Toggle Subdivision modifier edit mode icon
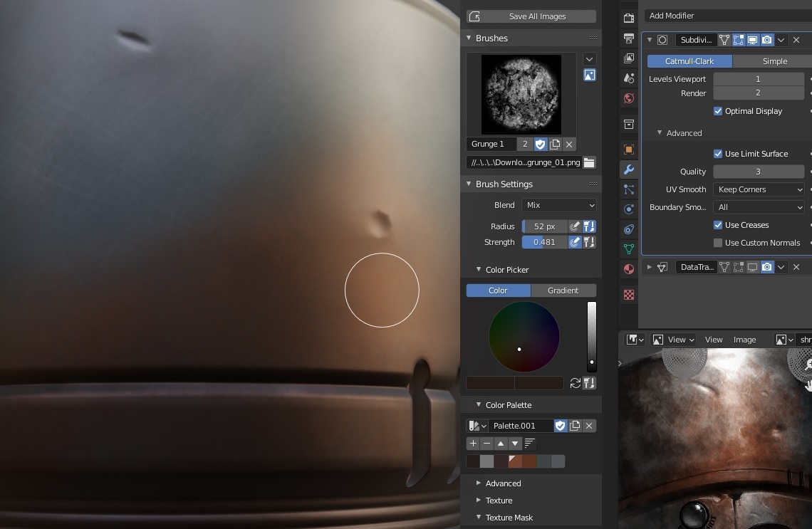The image size is (812, 529). pyautogui.click(x=739, y=40)
